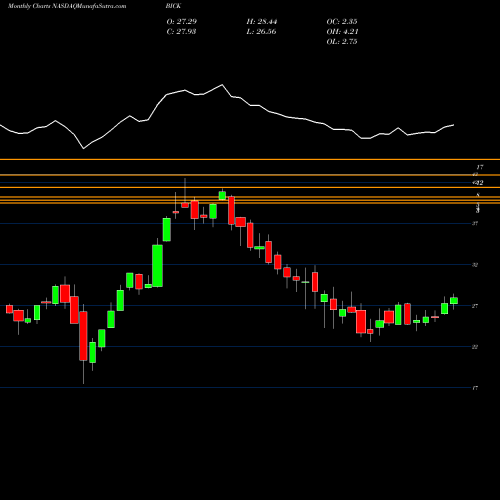Click the 37 price axis label
This screenshot has width=500, height=500.
[x=475, y=223]
